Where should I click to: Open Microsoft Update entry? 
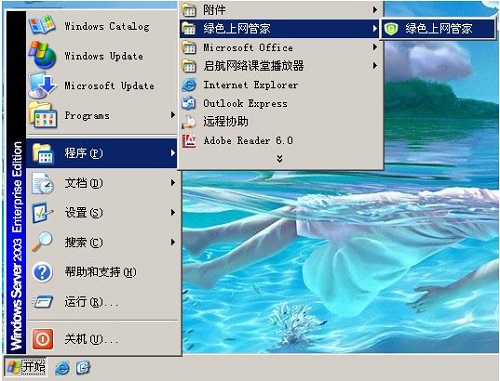coord(102,86)
